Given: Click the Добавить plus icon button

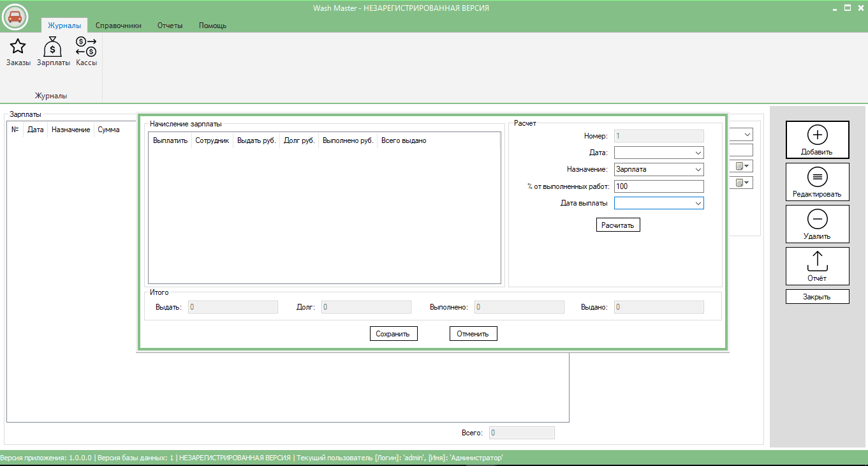Looking at the screenshot, I should click(817, 139).
